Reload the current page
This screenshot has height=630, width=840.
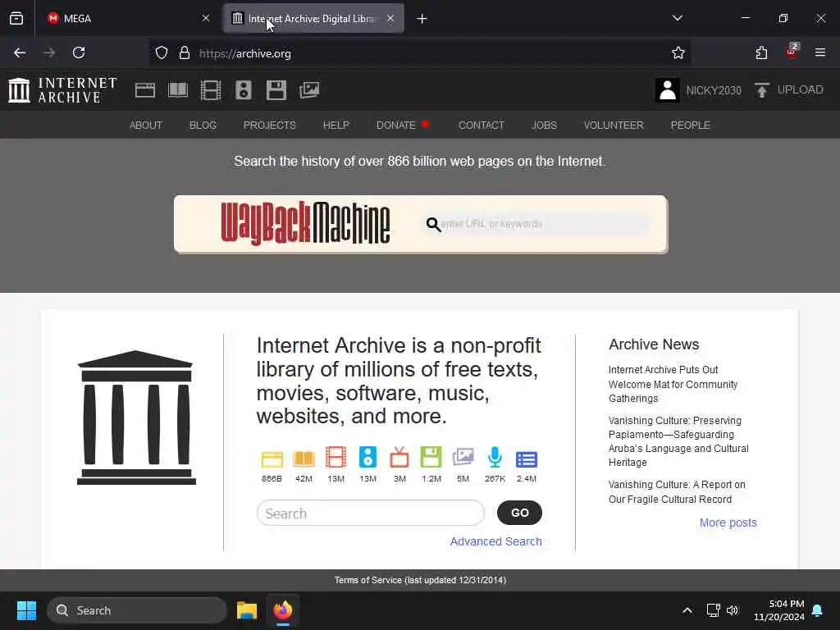coord(79,52)
